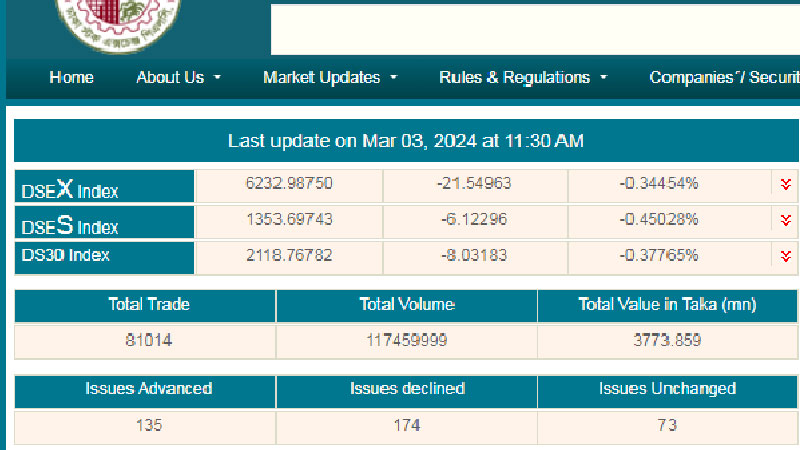Expand the About Us dropdown menu
The height and width of the screenshot is (450, 800).
point(178,78)
